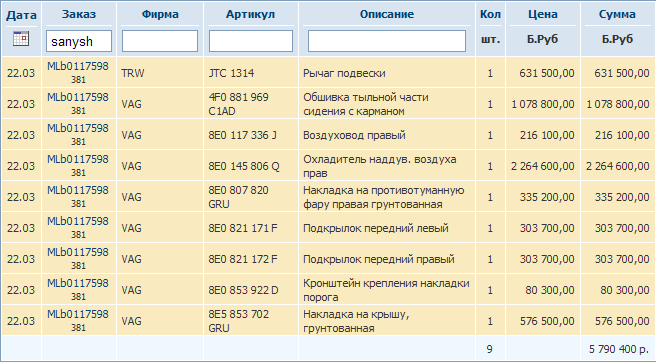Click the description Воздуховод правый

(x=354, y=135)
